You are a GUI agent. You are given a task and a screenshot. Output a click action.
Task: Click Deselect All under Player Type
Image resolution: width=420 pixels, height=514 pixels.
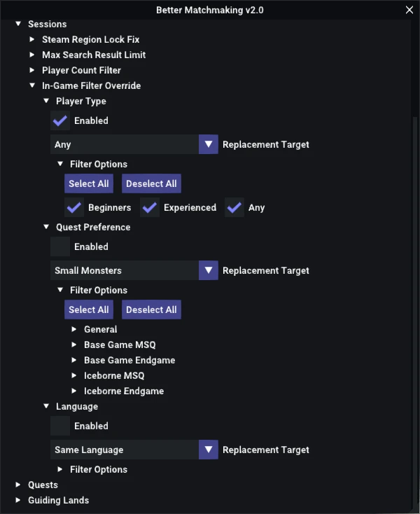(x=151, y=183)
